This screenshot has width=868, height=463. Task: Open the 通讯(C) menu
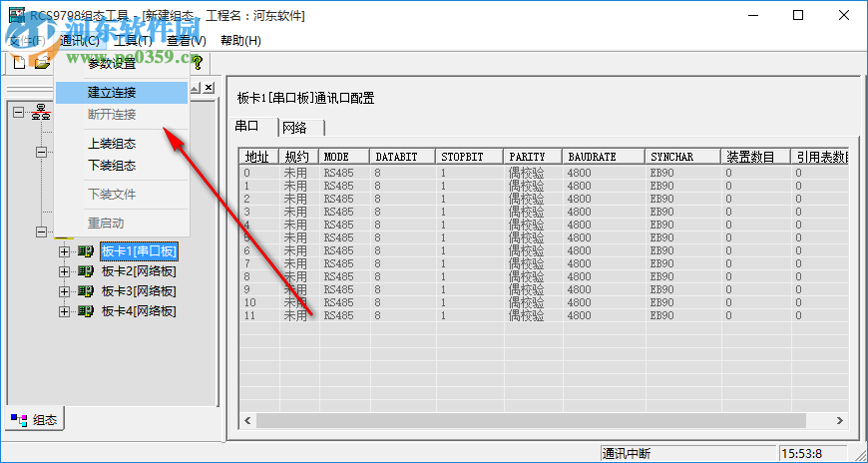[79, 41]
